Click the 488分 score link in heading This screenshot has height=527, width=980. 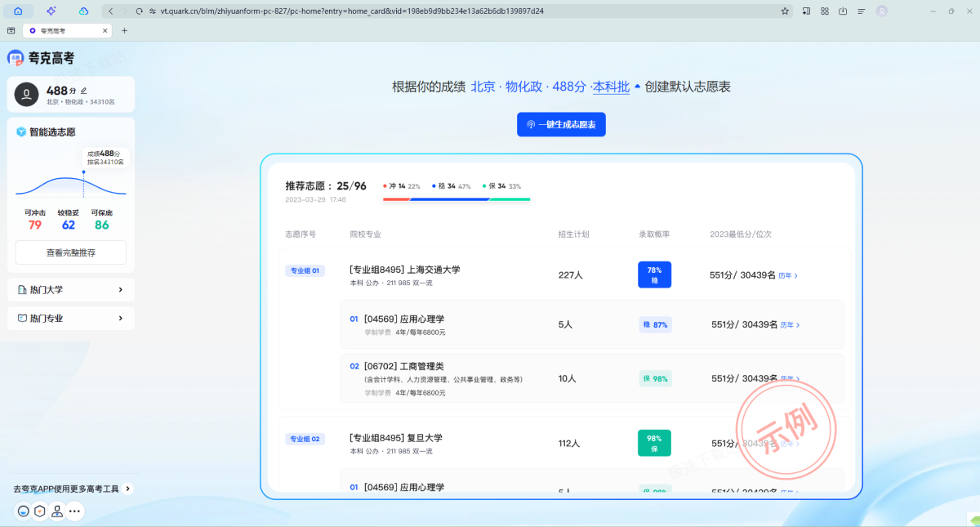[569, 87]
